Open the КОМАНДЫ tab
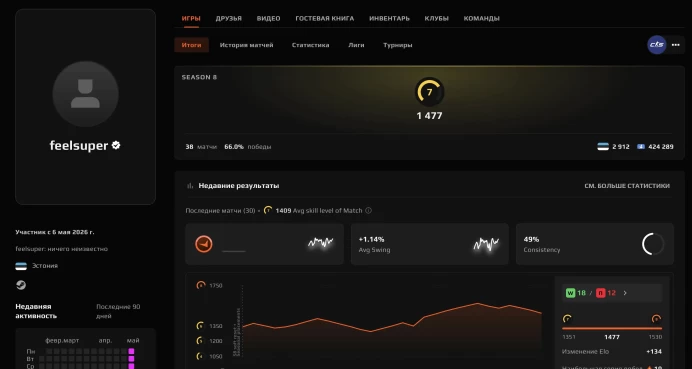Image resolution: width=692 pixels, height=369 pixels. pos(481,19)
